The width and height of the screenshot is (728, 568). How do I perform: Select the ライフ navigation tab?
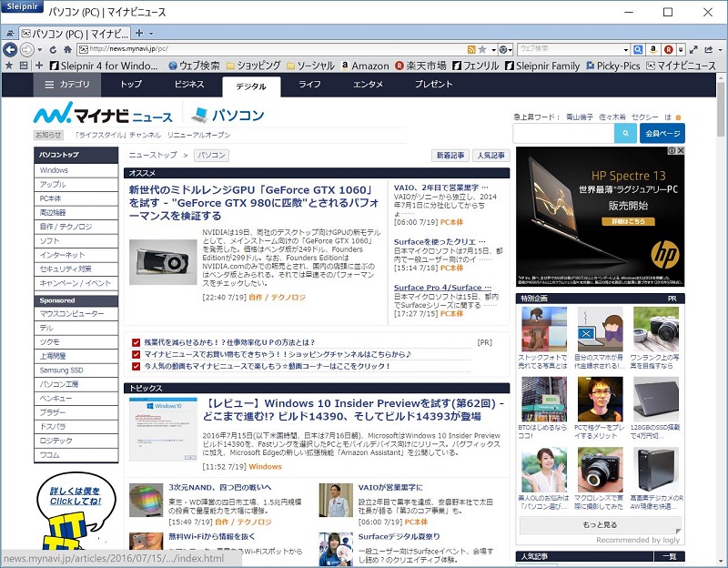coord(309,85)
